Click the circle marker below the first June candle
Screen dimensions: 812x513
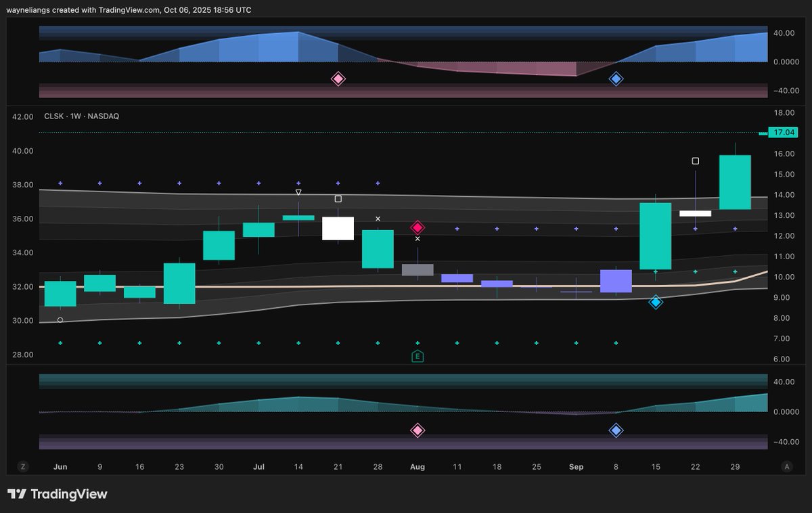60,319
